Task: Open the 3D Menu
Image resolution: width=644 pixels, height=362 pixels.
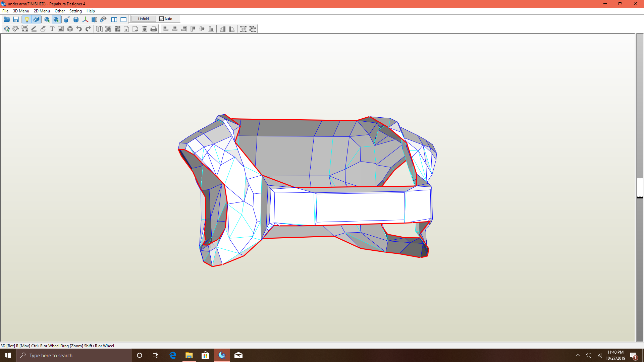Action: click(21, 11)
